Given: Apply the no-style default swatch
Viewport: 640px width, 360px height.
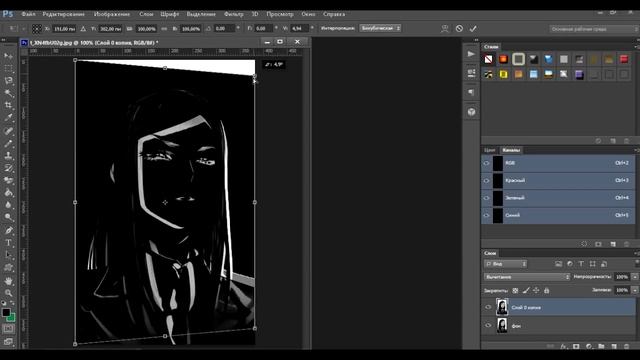Looking at the screenshot, I should coord(489,60).
